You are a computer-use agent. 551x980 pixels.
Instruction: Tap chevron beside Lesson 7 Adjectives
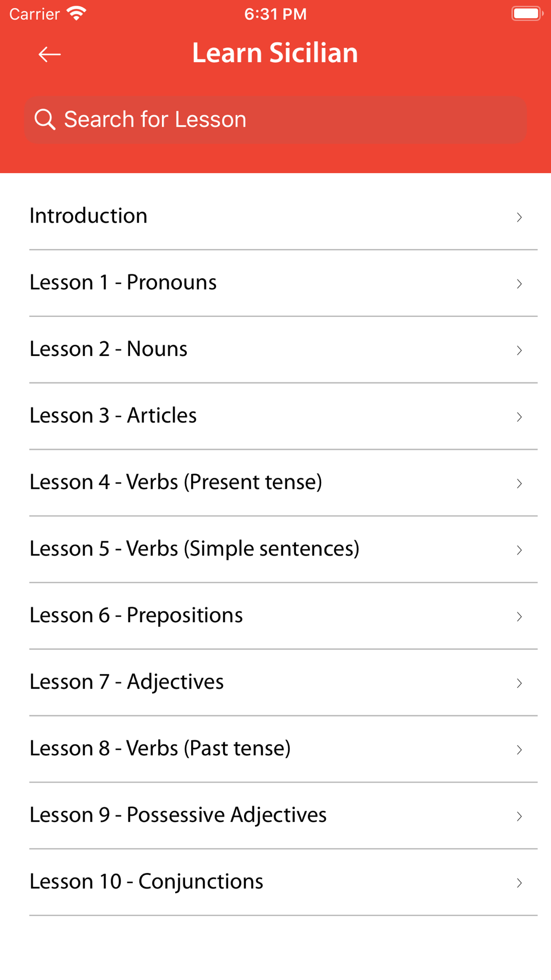pyautogui.click(x=519, y=683)
